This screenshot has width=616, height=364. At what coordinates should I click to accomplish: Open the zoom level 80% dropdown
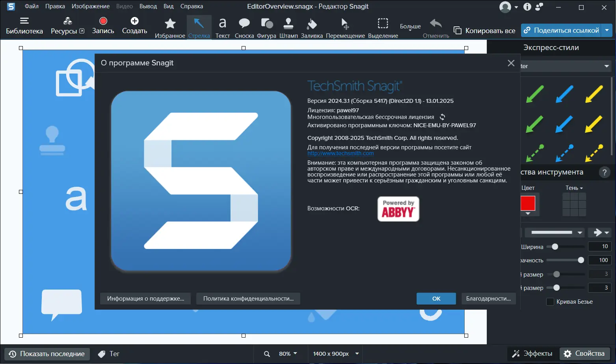(288, 353)
